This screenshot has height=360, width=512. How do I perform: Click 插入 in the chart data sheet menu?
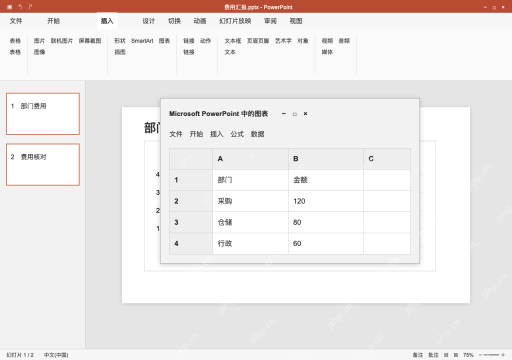click(x=217, y=134)
